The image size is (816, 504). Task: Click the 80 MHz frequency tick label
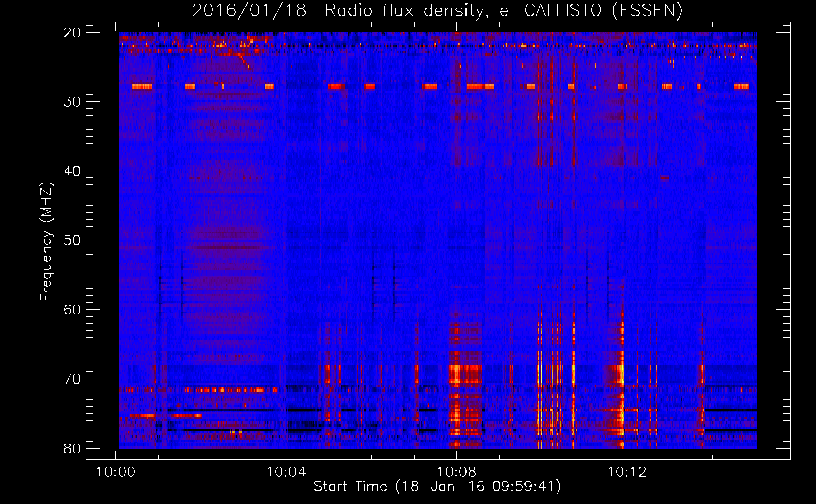(72, 448)
